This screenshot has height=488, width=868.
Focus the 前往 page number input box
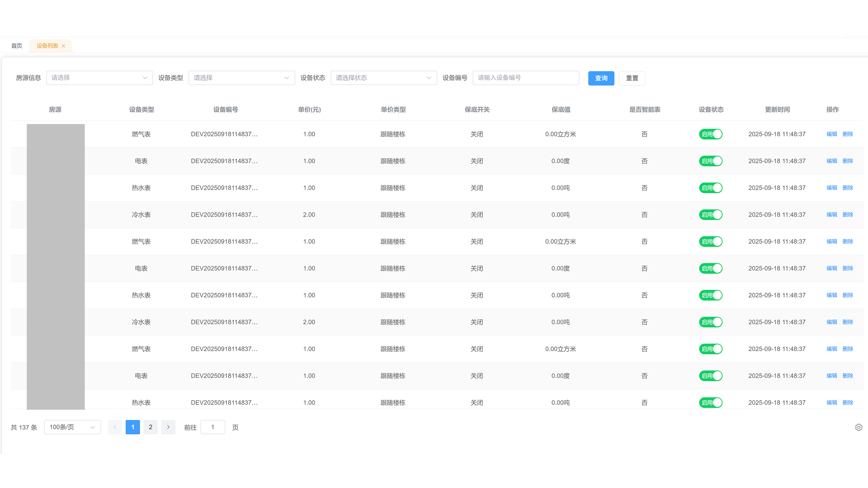[213, 427]
